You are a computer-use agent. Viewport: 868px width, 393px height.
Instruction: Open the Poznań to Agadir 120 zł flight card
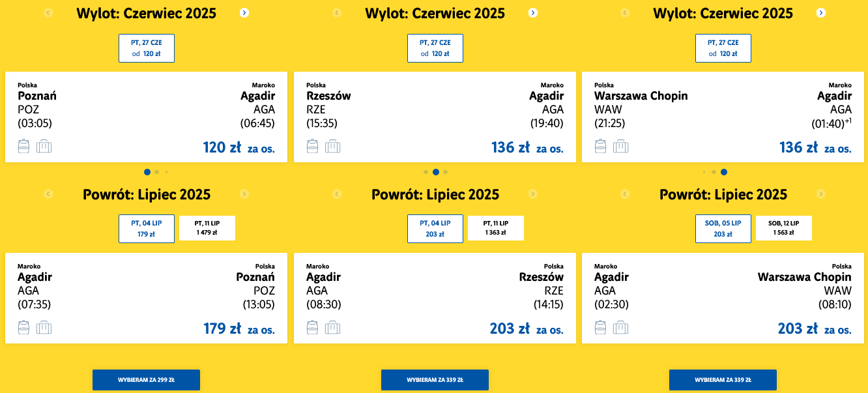click(x=147, y=117)
